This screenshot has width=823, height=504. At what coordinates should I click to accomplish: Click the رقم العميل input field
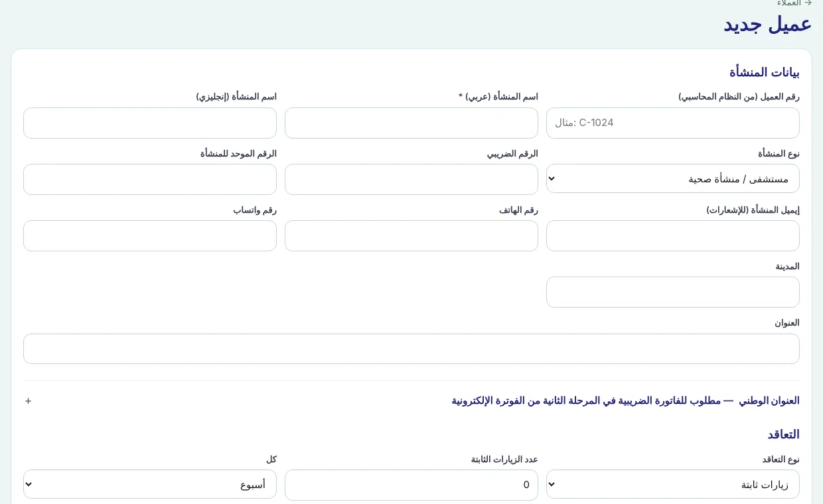click(673, 123)
